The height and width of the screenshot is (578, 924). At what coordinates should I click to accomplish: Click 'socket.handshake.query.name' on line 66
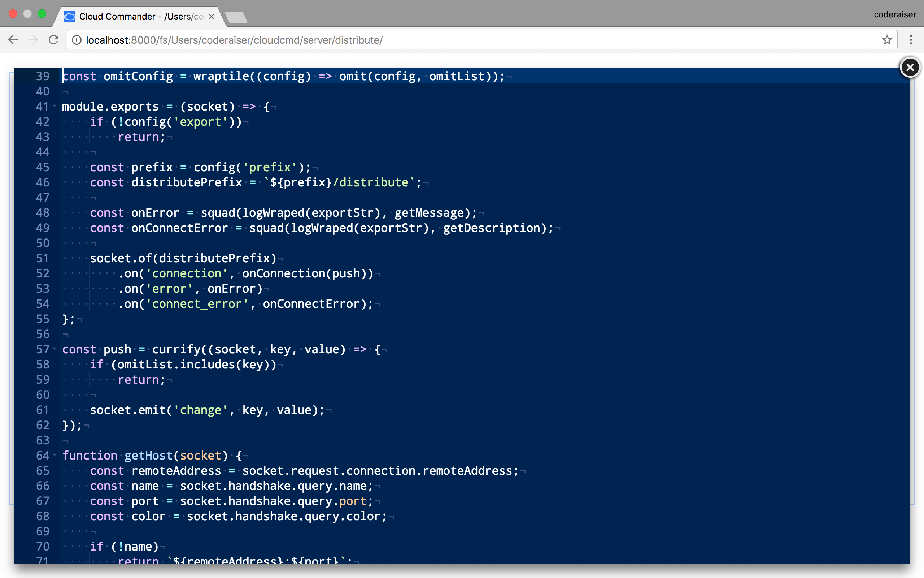[x=273, y=486]
